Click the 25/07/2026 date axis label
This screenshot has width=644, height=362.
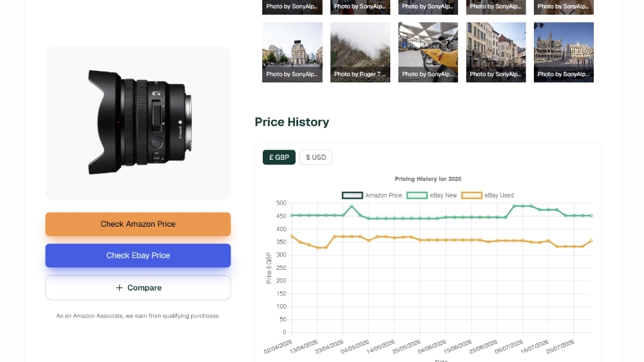560,347
